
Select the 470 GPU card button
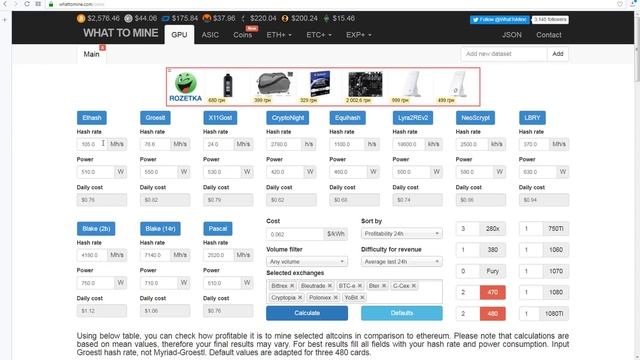493,292
